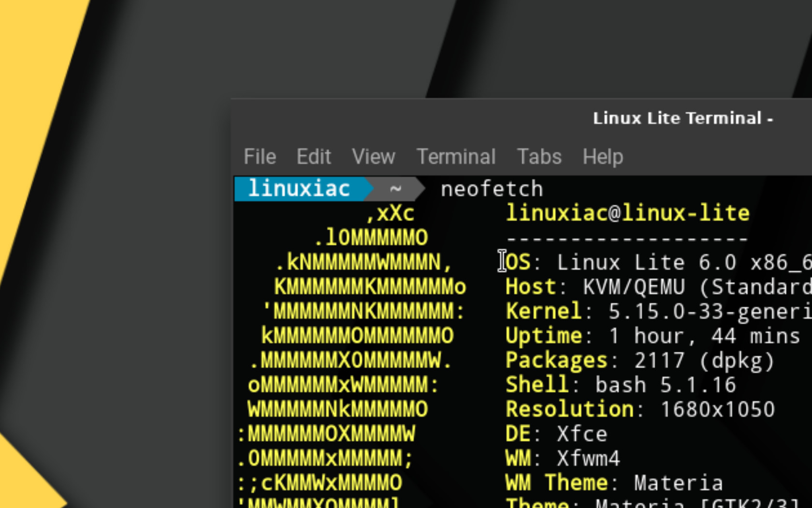Click the Host: KVM/QEMU line
Screen dimensions: 812x508
[x=658, y=287]
